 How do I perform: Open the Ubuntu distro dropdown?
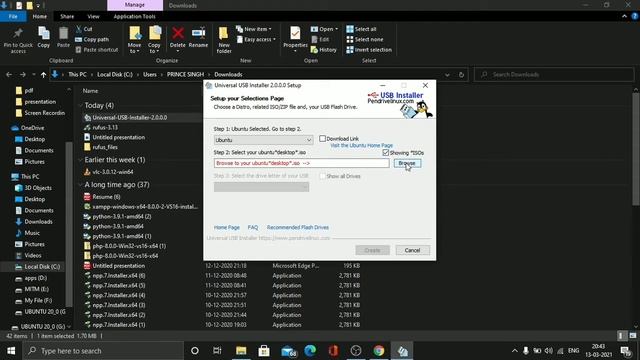263,140
